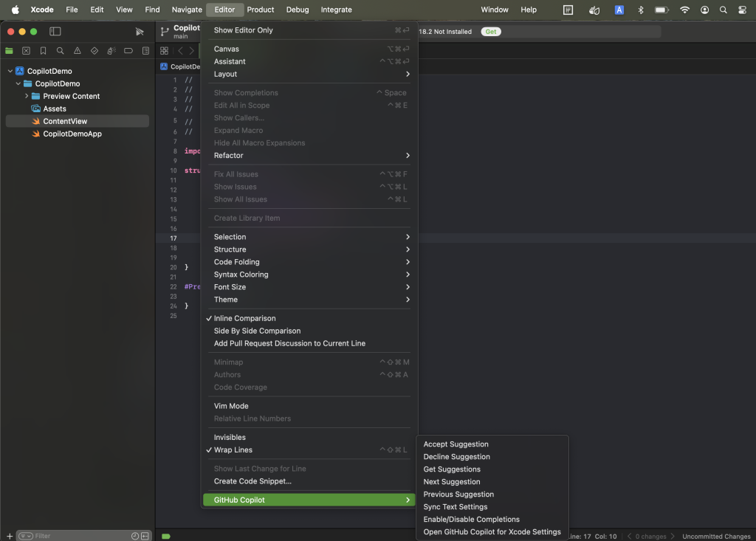The height and width of the screenshot is (541, 756).
Task: Switch to the Bookmark navigator
Action: coord(43,51)
